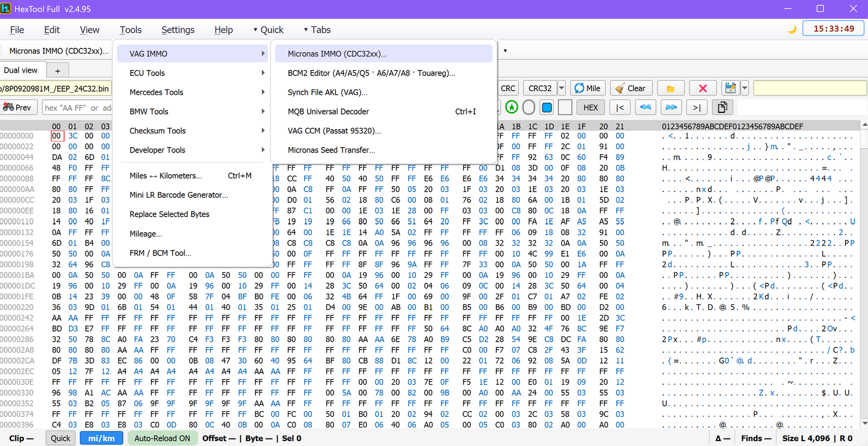The image size is (868, 446).
Task: Open the Edit menu
Action: [52, 30]
